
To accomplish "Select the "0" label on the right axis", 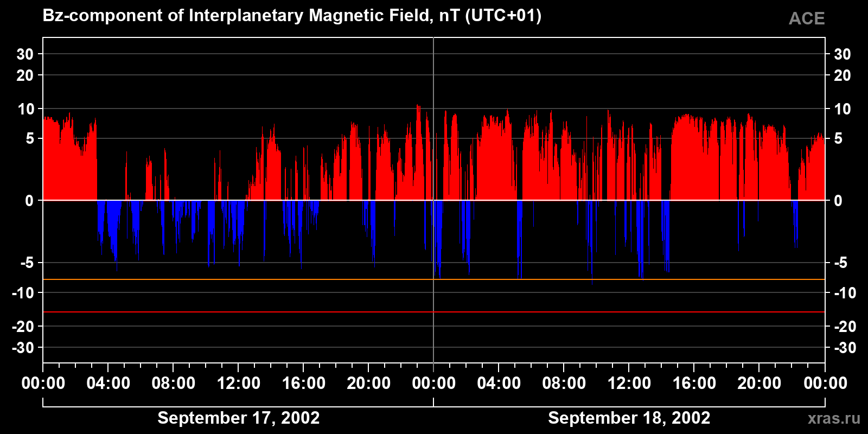I will click(x=838, y=201).
